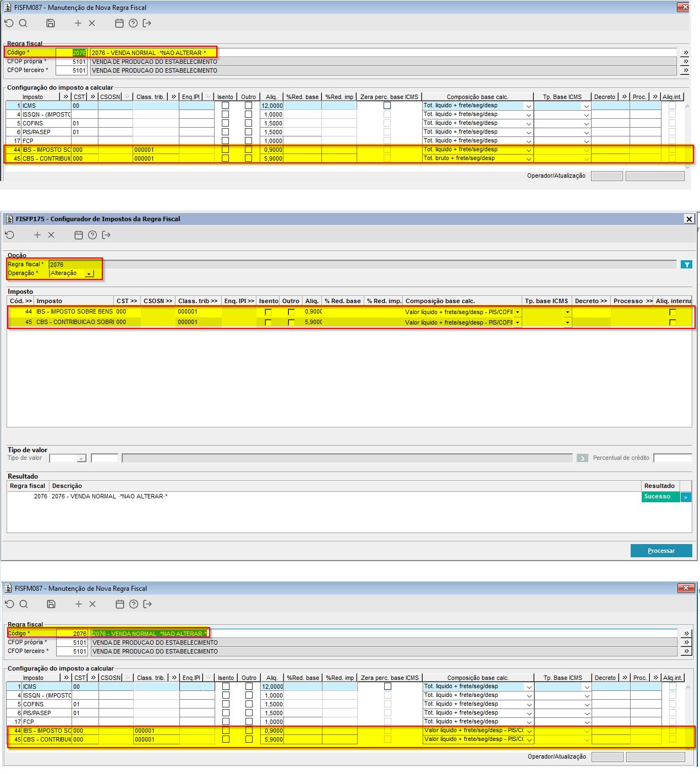The image size is (700, 774).
Task: Click 'Cód. >>' column header in FISFP175
Action: click(21, 301)
